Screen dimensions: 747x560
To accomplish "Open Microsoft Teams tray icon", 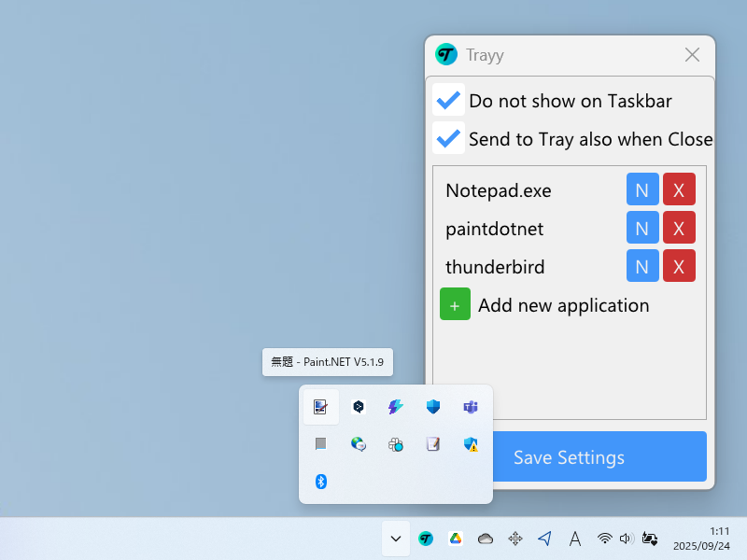I will tap(471, 407).
